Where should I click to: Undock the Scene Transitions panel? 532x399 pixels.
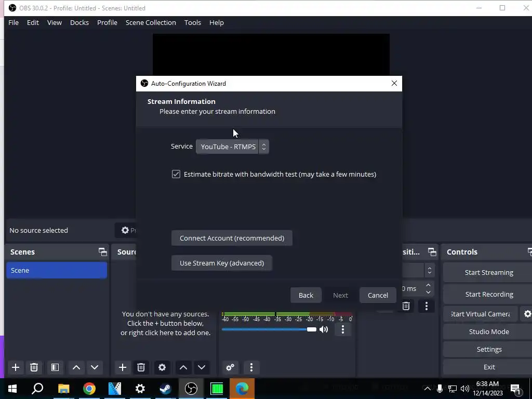[x=432, y=252]
